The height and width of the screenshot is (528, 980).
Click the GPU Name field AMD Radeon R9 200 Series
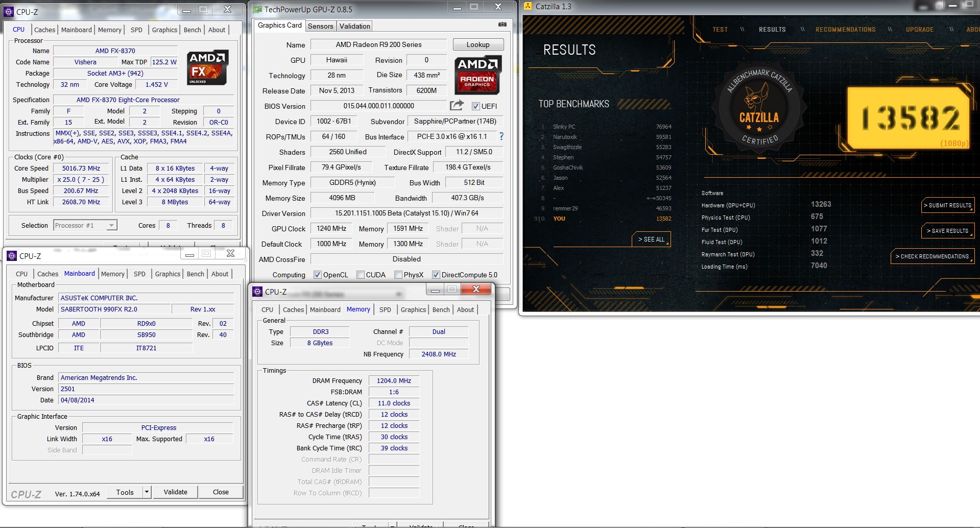378,44
